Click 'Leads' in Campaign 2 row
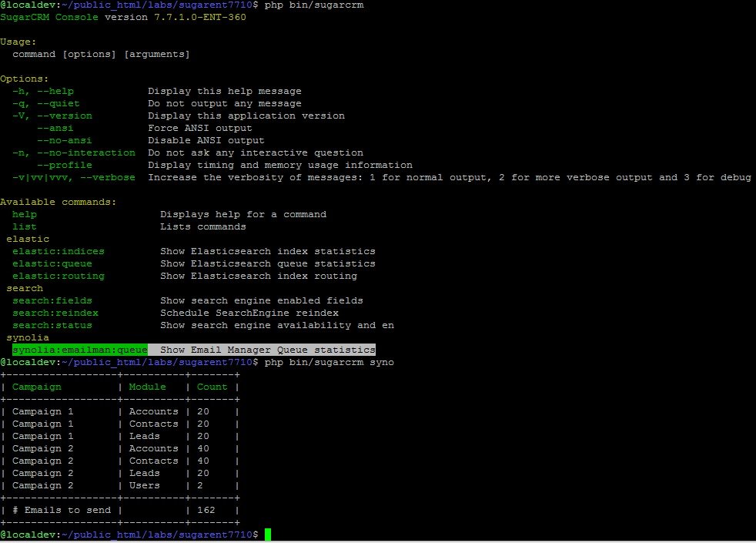This screenshot has width=756, height=543. pyautogui.click(x=145, y=473)
